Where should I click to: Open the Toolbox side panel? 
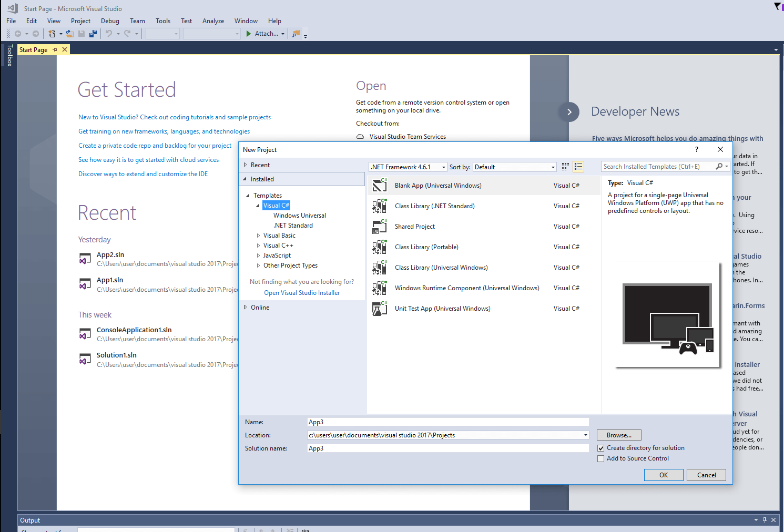9,55
